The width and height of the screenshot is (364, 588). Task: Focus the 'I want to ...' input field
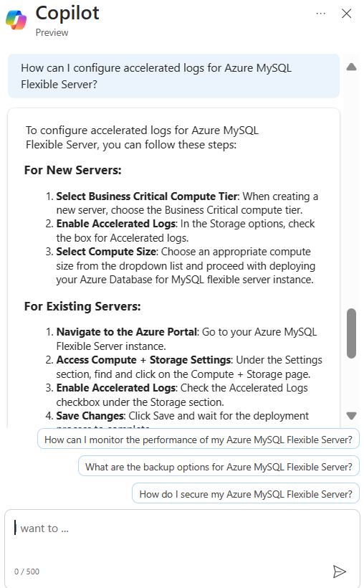click(x=182, y=536)
